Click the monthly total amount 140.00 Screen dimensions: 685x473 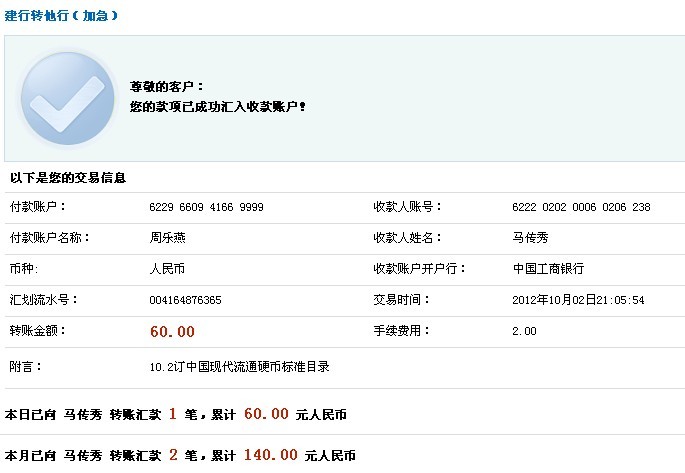pyautogui.click(x=270, y=455)
